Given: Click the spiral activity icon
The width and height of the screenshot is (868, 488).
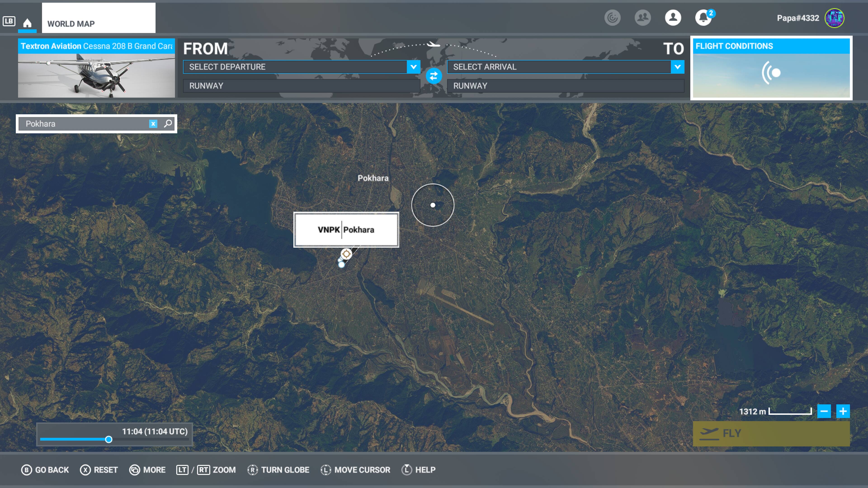Looking at the screenshot, I should pos(612,18).
